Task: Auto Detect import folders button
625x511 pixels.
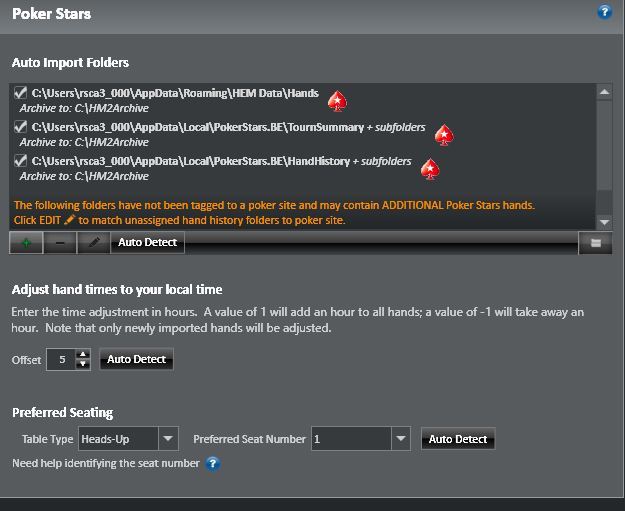Action: point(147,242)
